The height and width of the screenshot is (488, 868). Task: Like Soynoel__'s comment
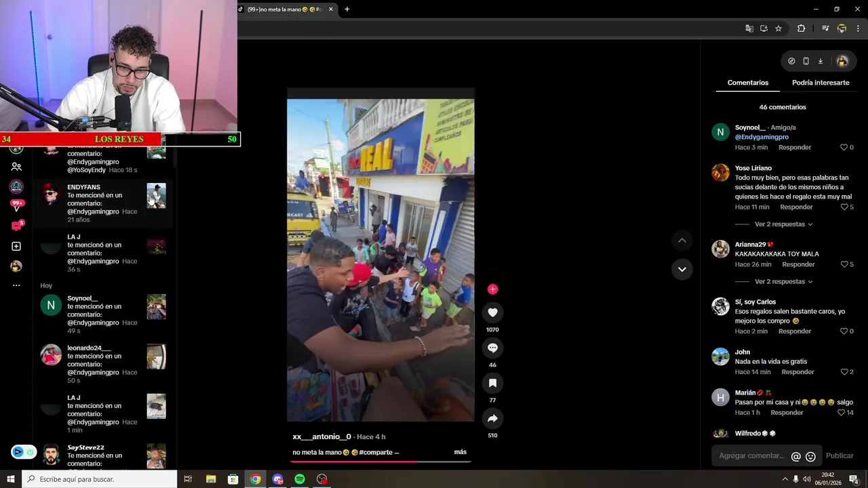tap(844, 147)
